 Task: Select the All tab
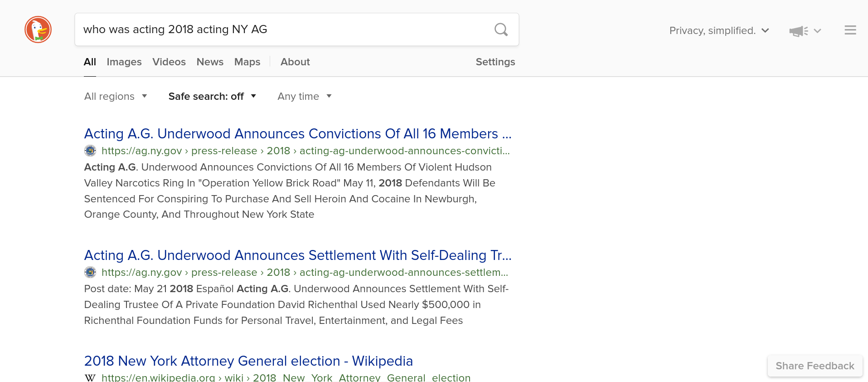90,62
